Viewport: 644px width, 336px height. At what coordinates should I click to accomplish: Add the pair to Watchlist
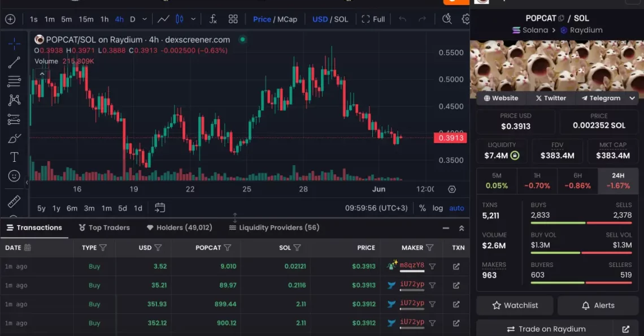(x=515, y=305)
